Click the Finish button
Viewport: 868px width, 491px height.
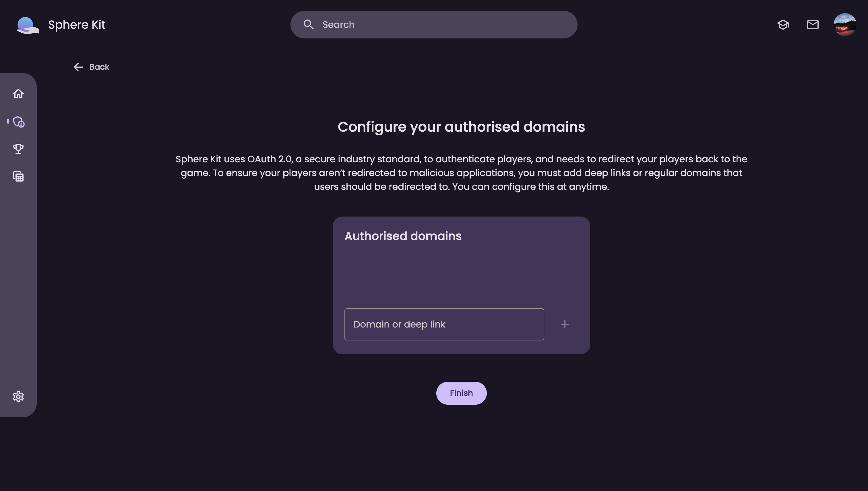point(461,393)
